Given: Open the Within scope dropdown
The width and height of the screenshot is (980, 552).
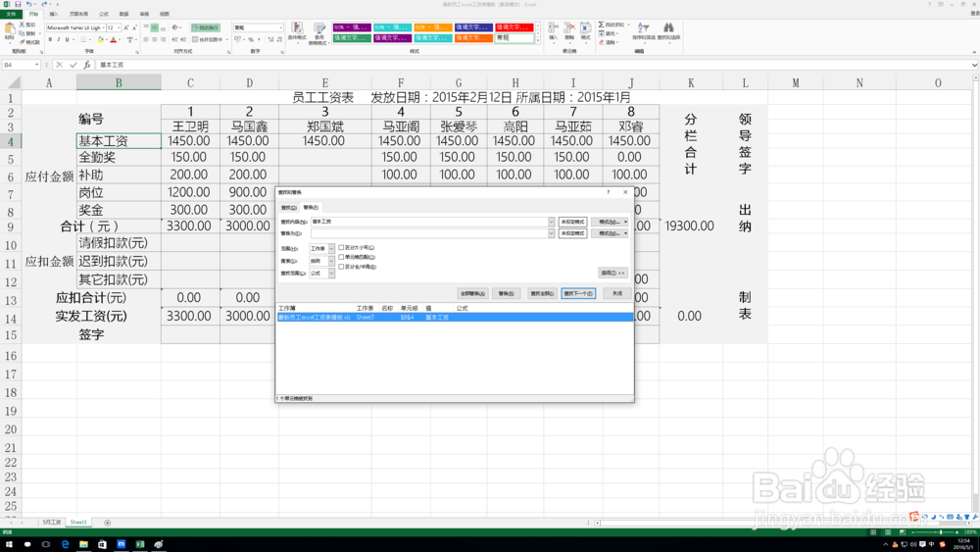Looking at the screenshot, I should [331, 248].
